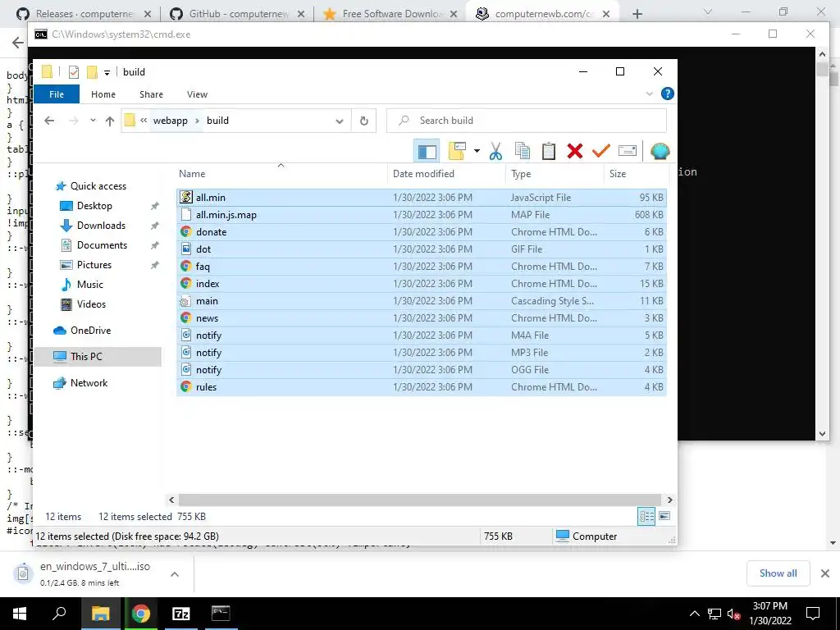
Task: Click the Copy toolbar icon
Action: click(523, 151)
